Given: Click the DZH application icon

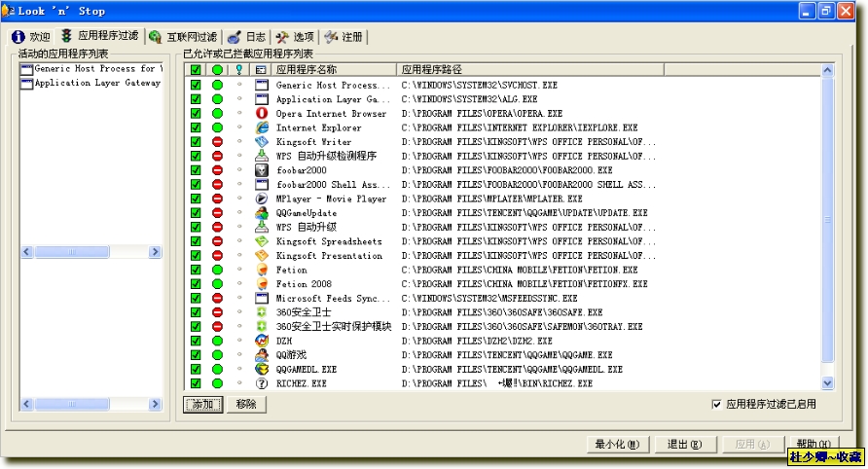Looking at the screenshot, I should click(262, 341).
